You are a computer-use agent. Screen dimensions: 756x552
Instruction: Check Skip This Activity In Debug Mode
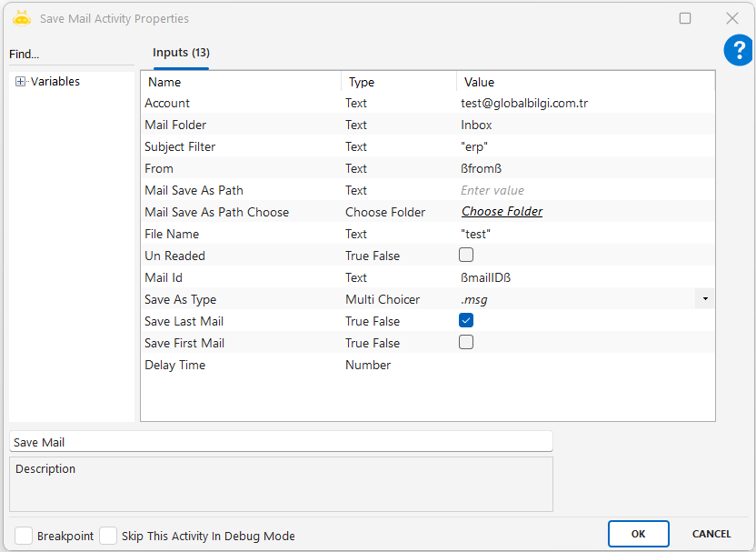[x=108, y=536]
